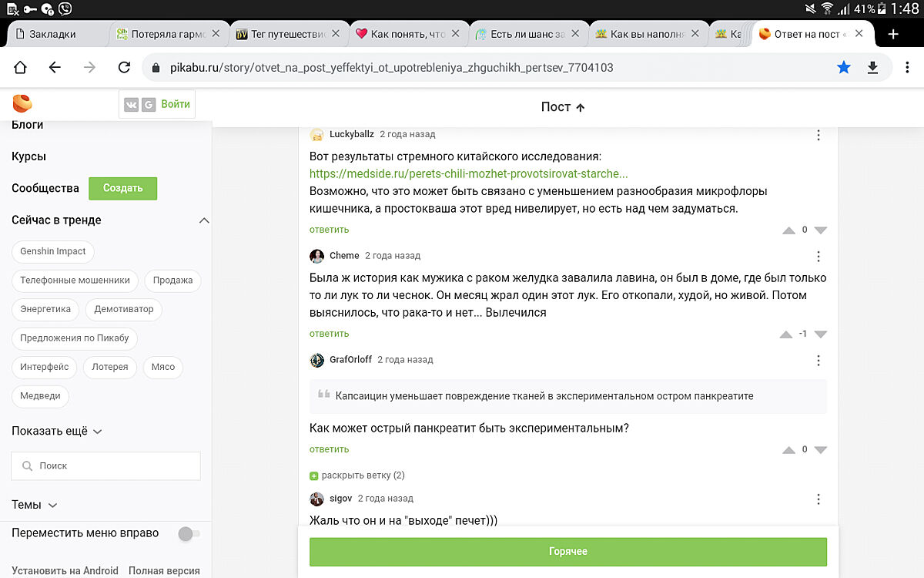
Task: Expand "Показать ещё" trending tags
Action: coord(57,432)
